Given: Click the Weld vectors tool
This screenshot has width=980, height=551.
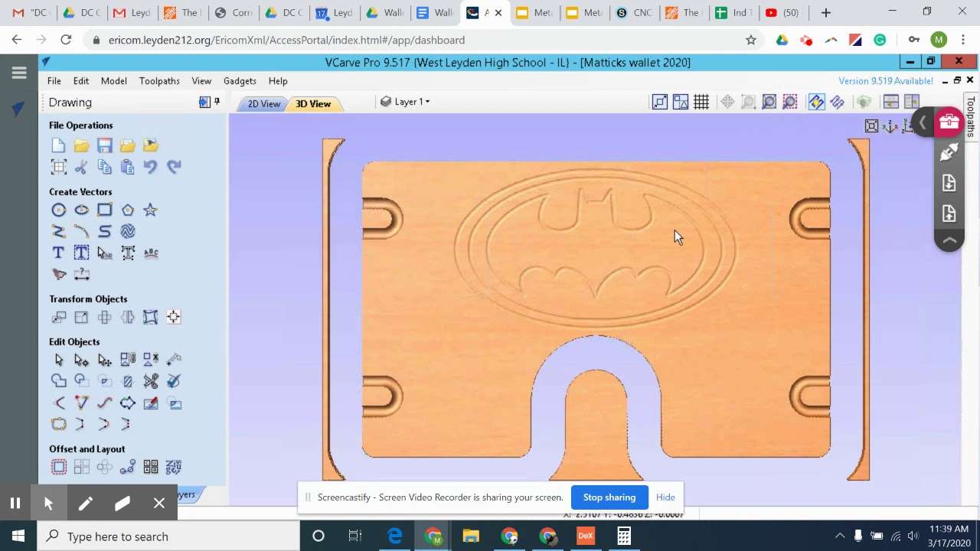Looking at the screenshot, I should [x=59, y=381].
